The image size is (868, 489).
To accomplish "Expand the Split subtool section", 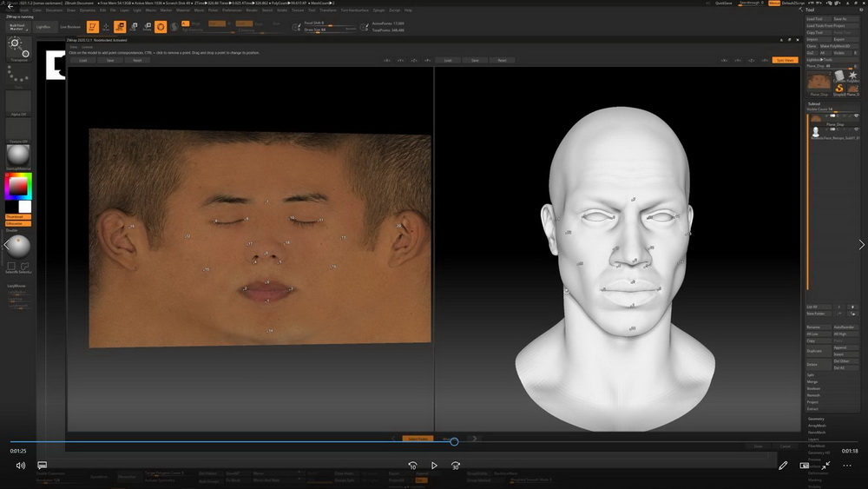I will (811, 375).
